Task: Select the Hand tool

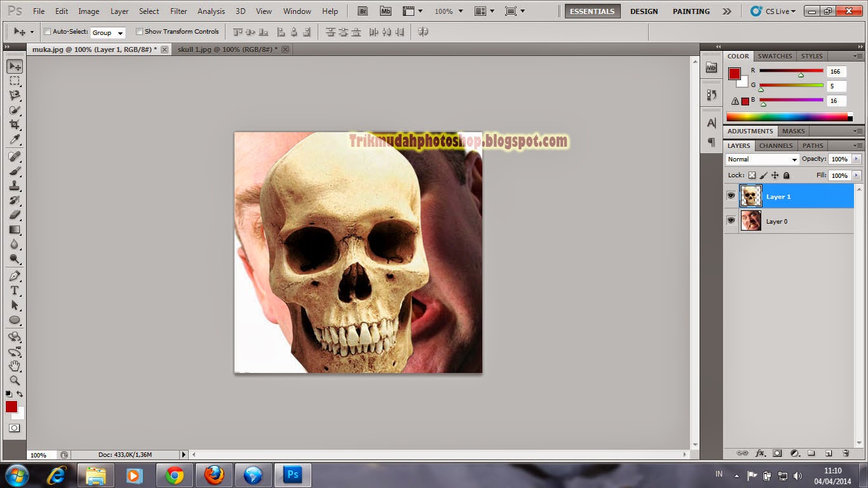Action: (15, 366)
